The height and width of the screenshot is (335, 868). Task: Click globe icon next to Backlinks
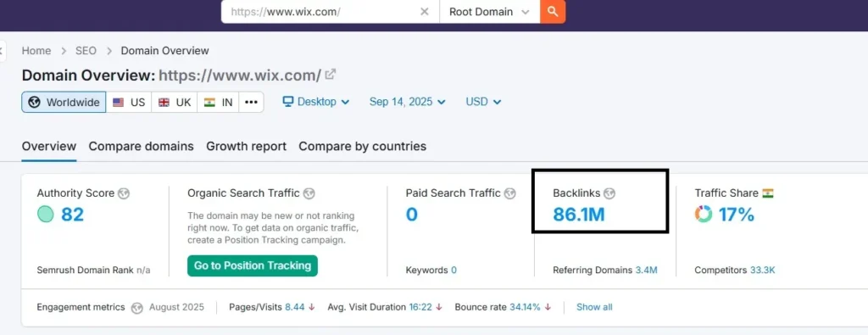click(x=609, y=193)
